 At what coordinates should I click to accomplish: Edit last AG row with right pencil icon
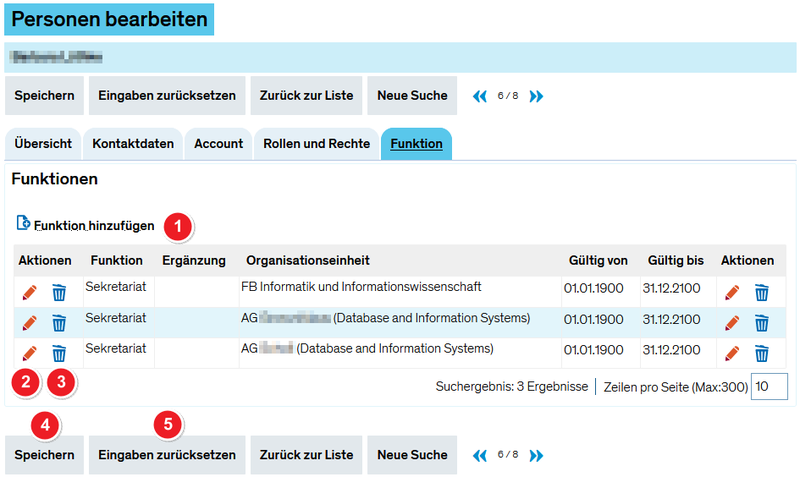click(x=732, y=354)
